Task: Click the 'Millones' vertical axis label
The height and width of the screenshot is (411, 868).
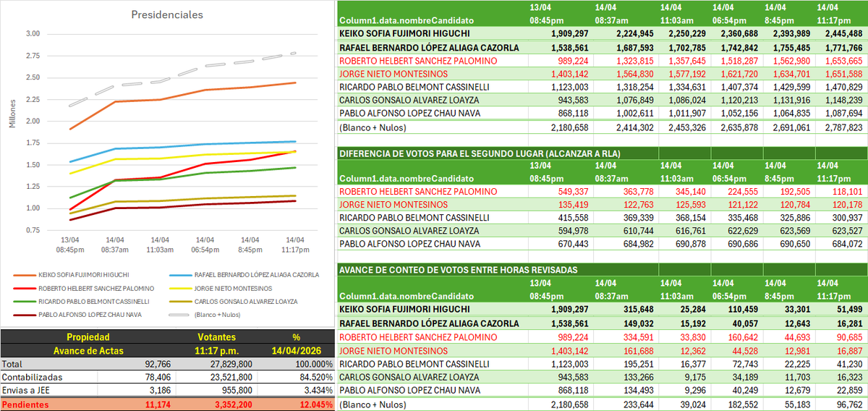Action: pos(12,114)
